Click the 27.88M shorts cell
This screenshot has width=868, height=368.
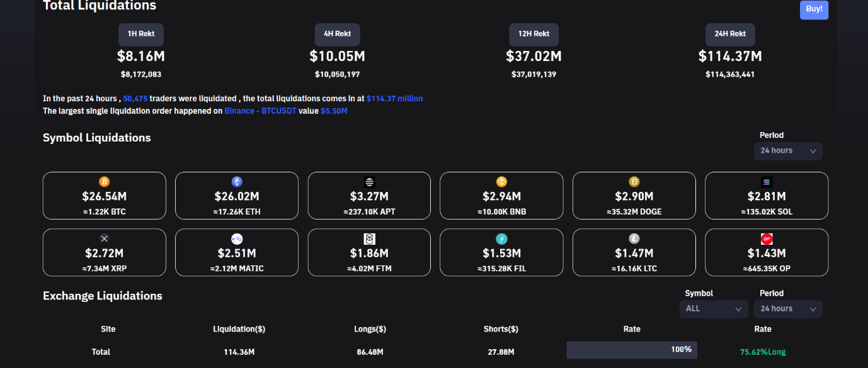[x=501, y=352]
